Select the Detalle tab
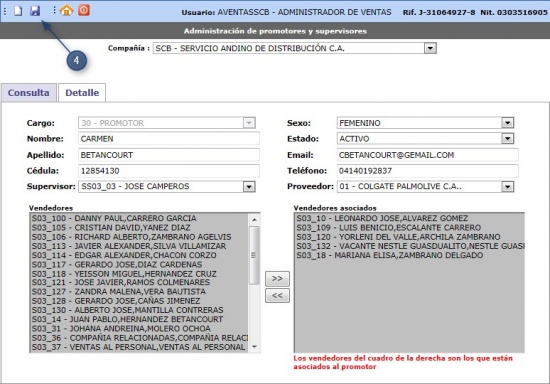This screenshot has height=384, width=550. pos(82,93)
